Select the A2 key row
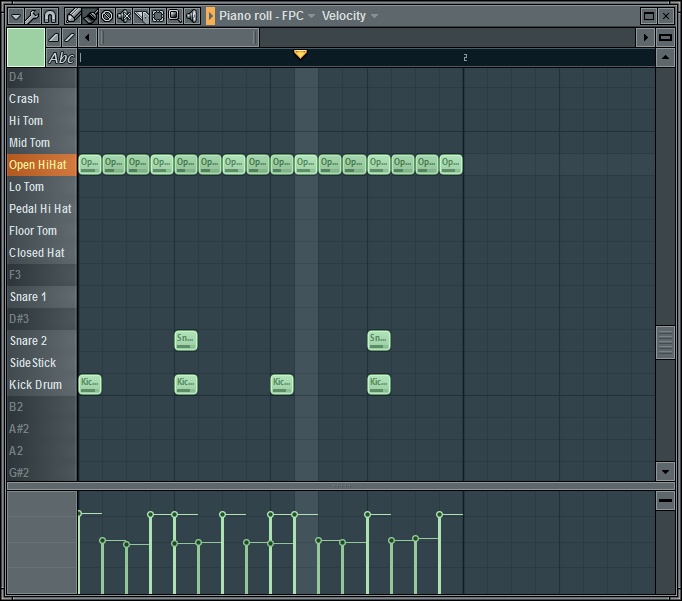Screen dimensions: 682x601 point(42,451)
